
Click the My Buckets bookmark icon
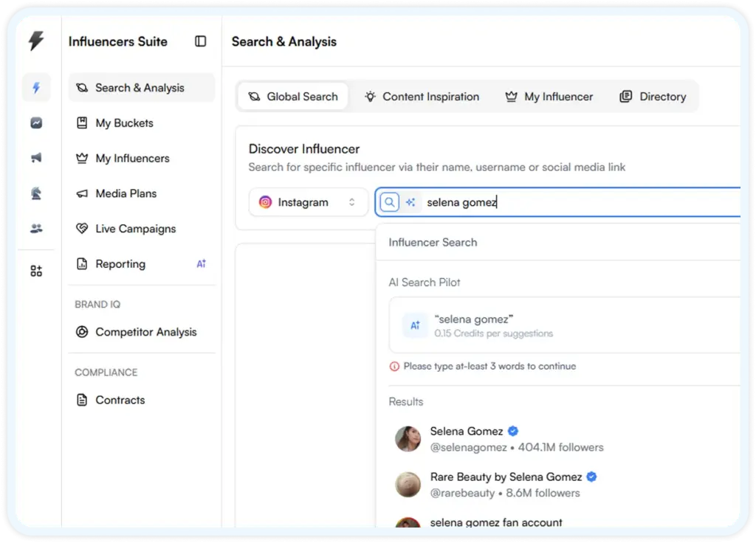82,123
